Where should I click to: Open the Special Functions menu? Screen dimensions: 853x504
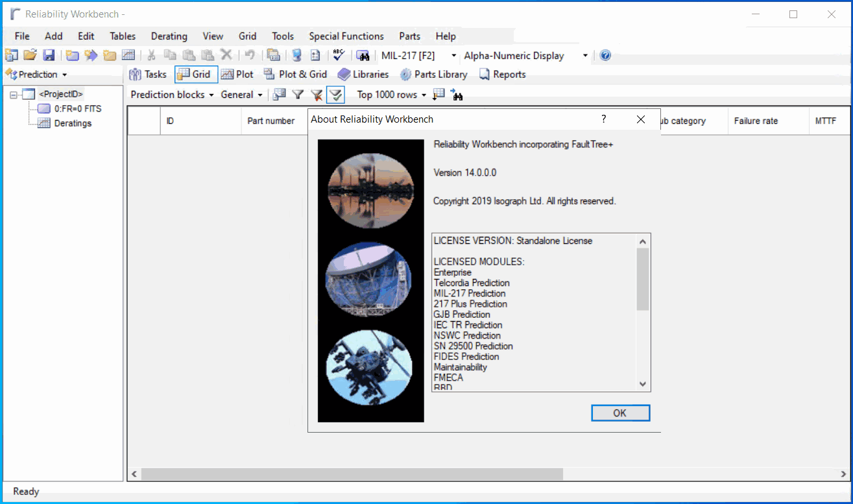tap(346, 36)
